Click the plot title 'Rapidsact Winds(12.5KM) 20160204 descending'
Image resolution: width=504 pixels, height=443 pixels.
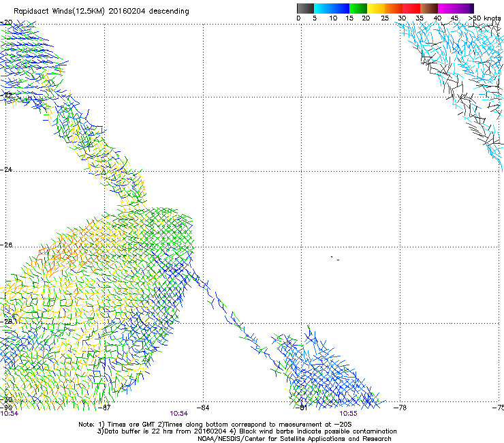tap(101, 12)
